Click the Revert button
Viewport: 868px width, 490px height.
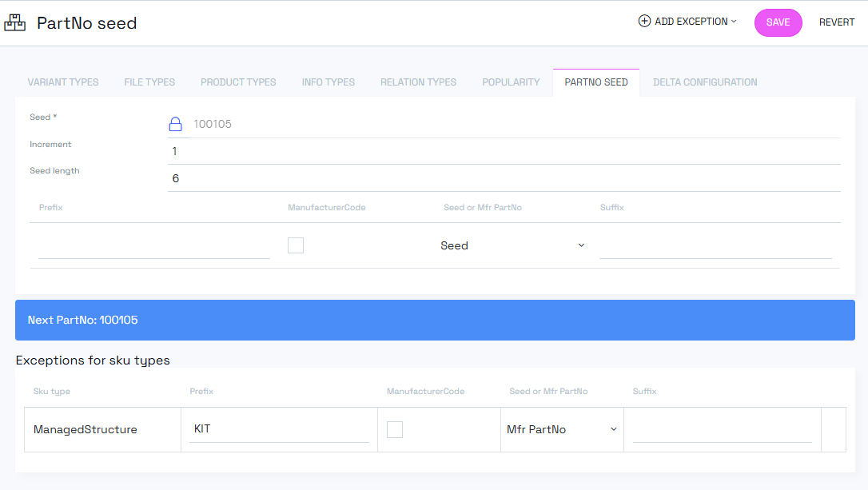pyautogui.click(x=837, y=22)
